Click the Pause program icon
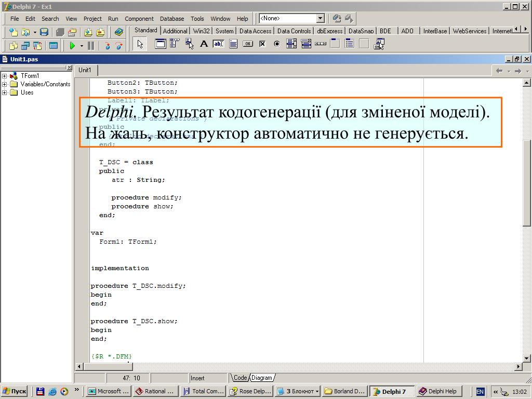The width and height of the screenshot is (532, 399). pos(91,46)
